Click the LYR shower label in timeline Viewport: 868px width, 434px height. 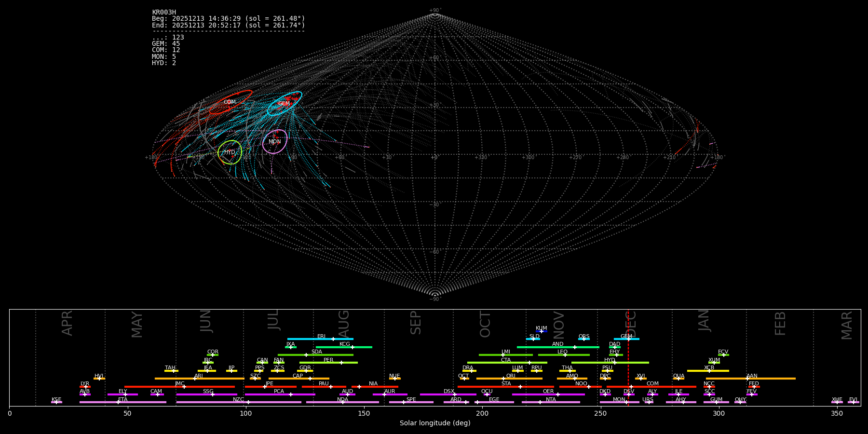[85, 384]
